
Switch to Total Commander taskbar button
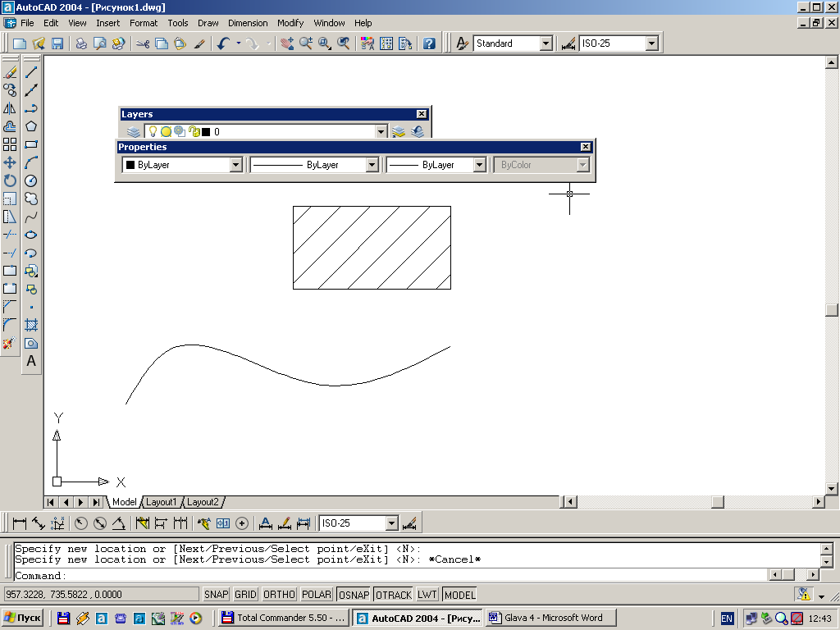284,618
